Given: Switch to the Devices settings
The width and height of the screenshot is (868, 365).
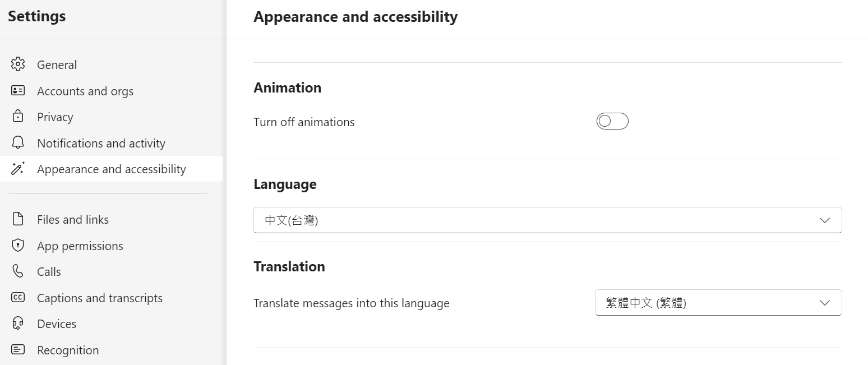Looking at the screenshot, I should 57,324.
